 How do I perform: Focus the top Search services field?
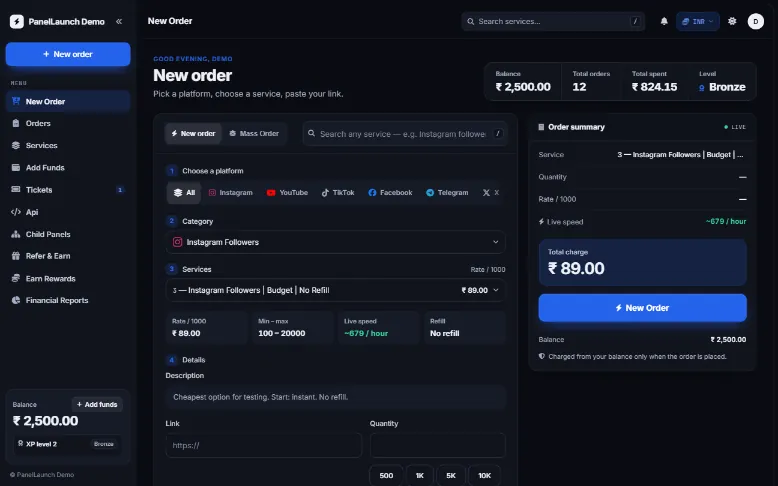tap(553, 21)
